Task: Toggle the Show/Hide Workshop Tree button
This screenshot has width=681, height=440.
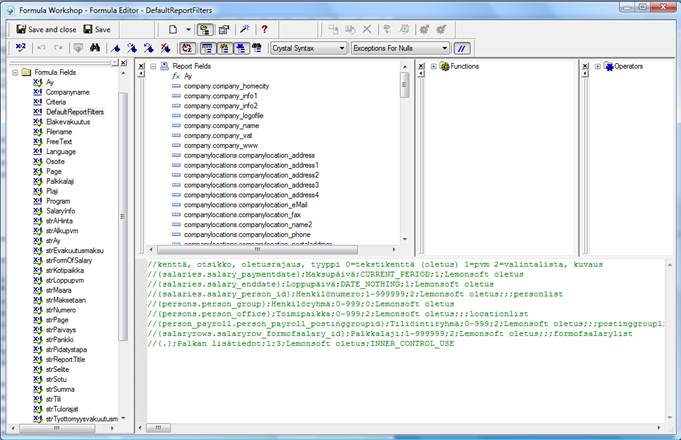Action: pos(205,30)
